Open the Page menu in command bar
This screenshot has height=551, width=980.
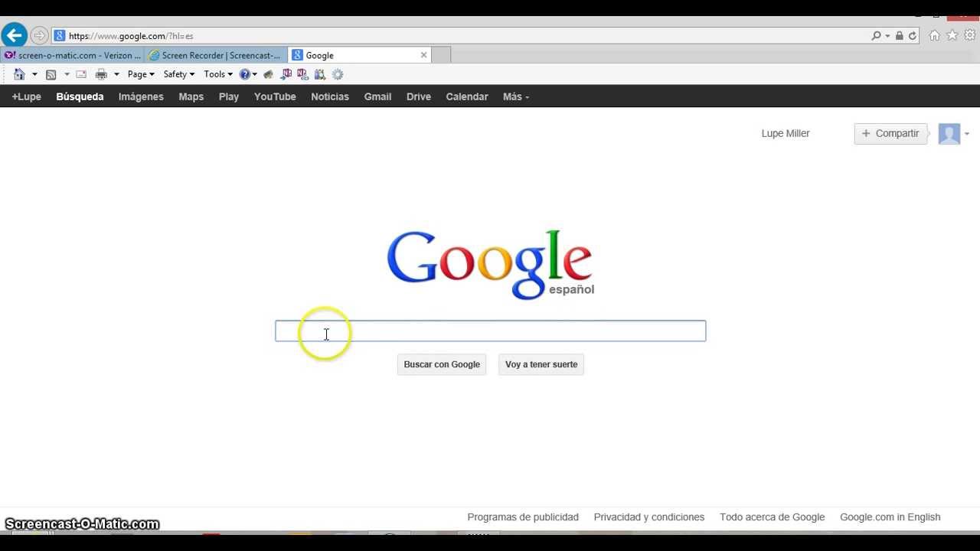[141, 74]
